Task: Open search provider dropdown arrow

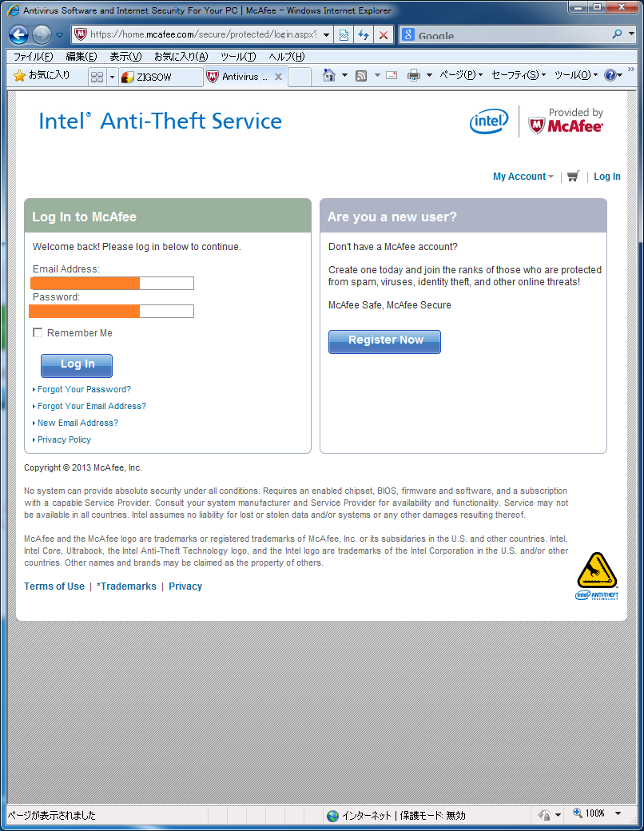Action: click(x=631, y=34)
